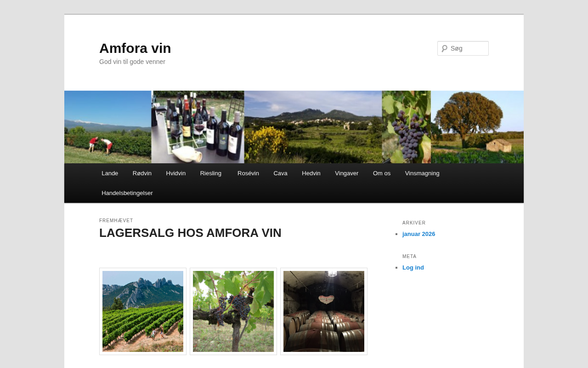Go to the Riesling menu page

point(211,173)
